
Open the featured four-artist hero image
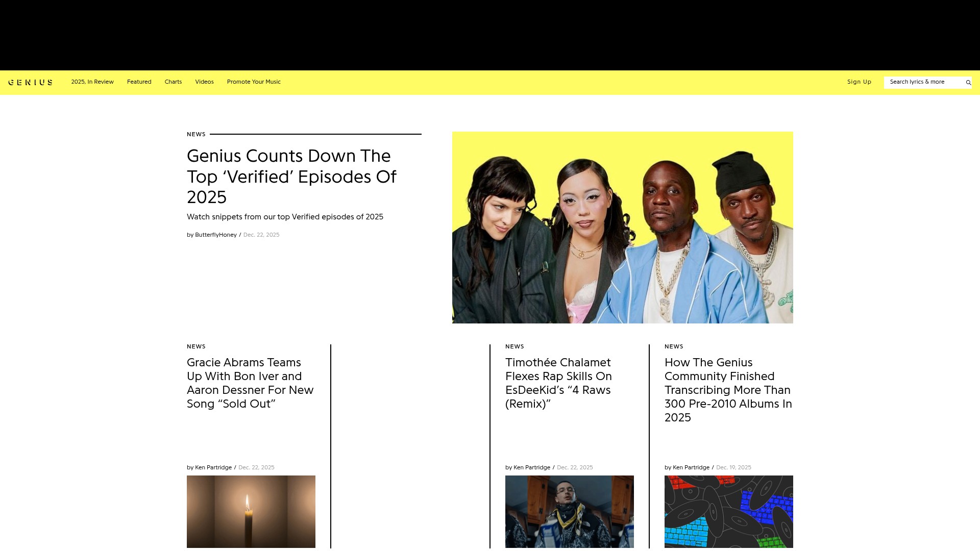click(623, 228)
